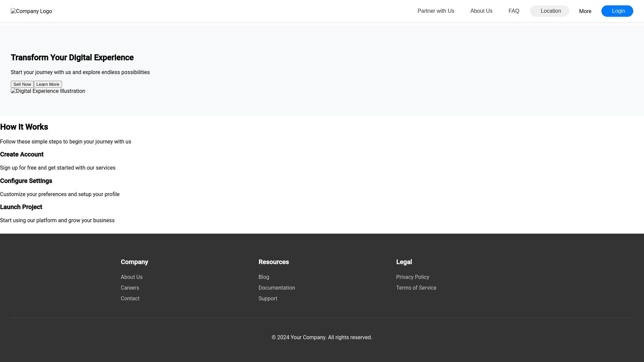Click the Sell Now button
This screenshot has width=644, height=362.
(x=22, y=84)
